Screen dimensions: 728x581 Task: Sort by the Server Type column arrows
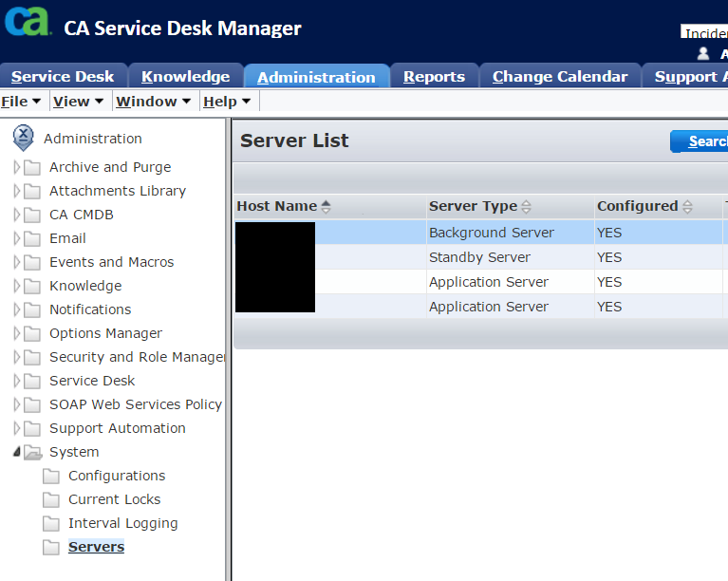pos(527,206)
